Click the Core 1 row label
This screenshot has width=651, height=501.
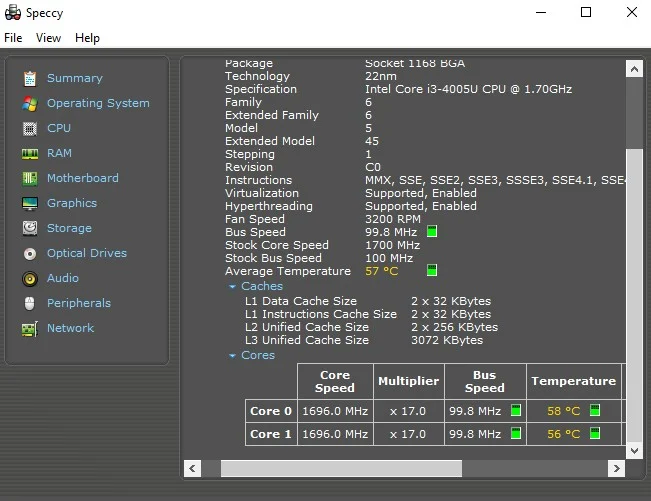[271, 434]
